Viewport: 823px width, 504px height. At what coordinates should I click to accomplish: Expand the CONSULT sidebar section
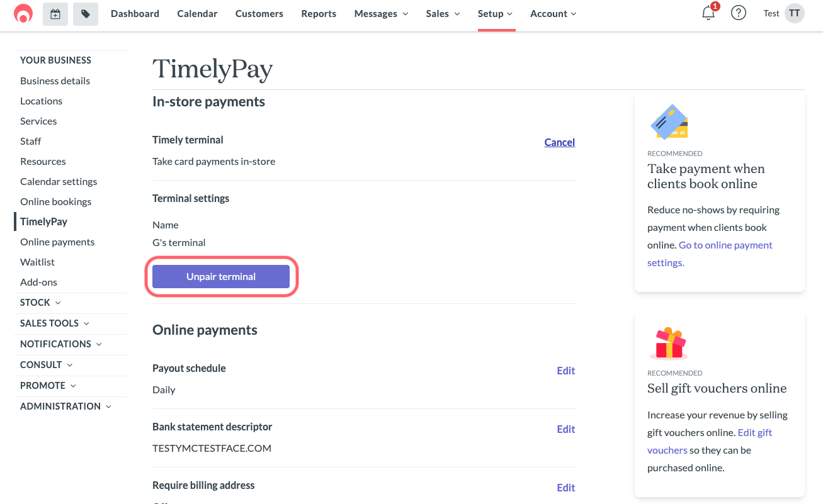pyautogui.click(x=47, y=365)
